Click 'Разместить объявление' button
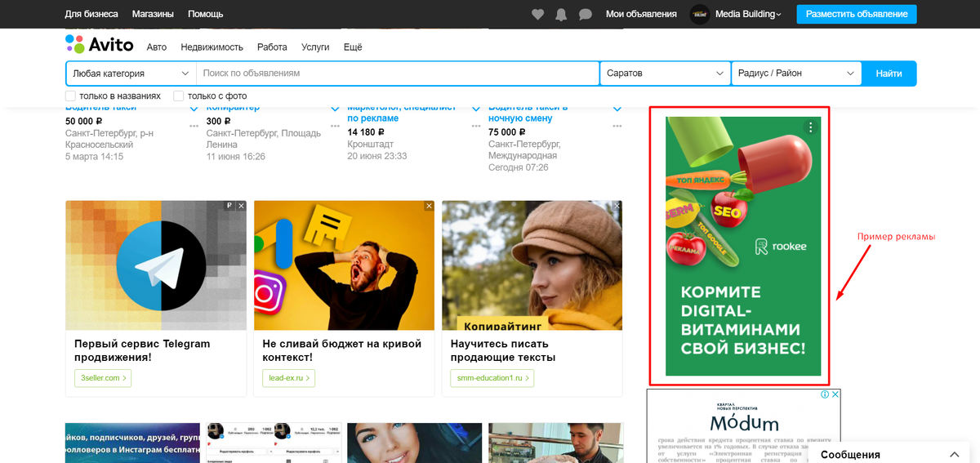This screenshot has height=463, width=980. (857, 14)
